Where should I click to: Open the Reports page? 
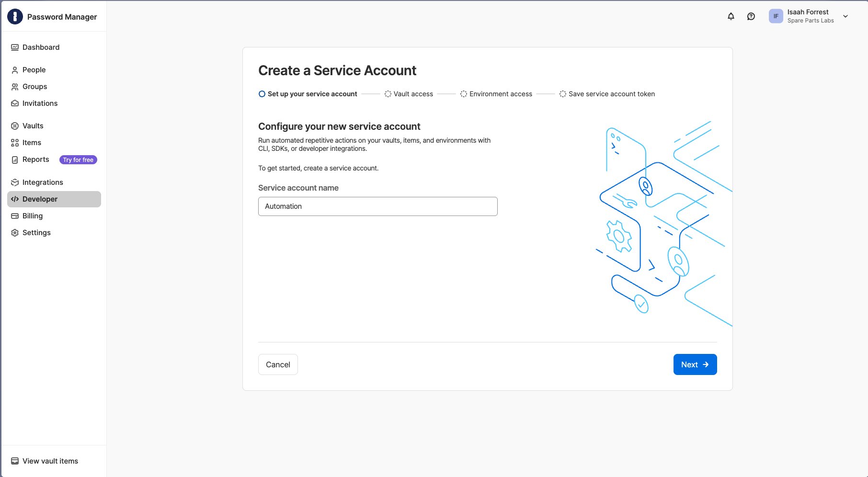coord(36,159)
